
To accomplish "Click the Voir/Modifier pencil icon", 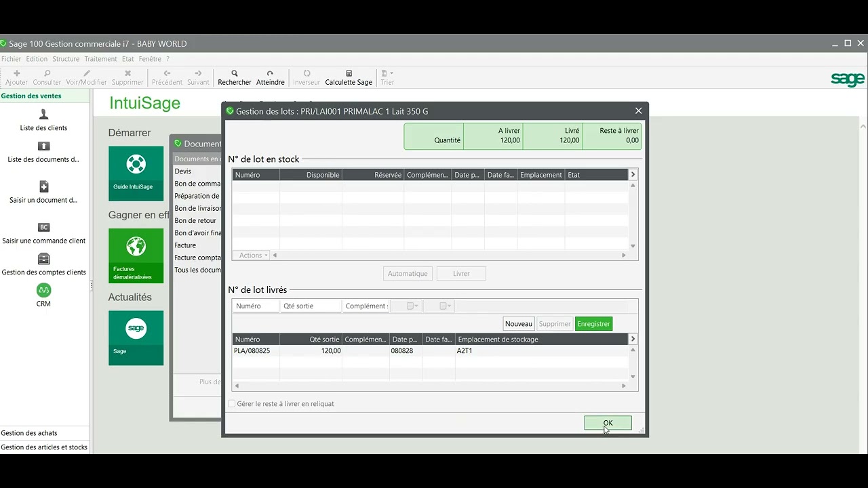I will pos(86,73).
